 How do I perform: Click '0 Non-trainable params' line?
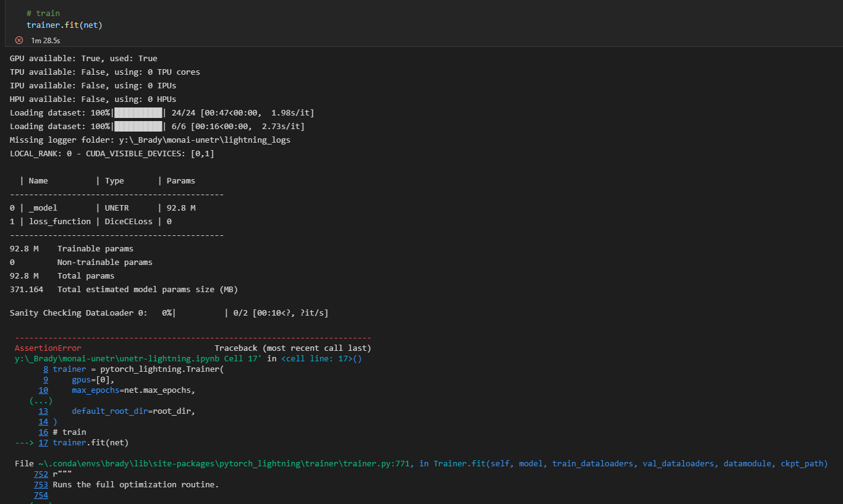pos(81,262)
